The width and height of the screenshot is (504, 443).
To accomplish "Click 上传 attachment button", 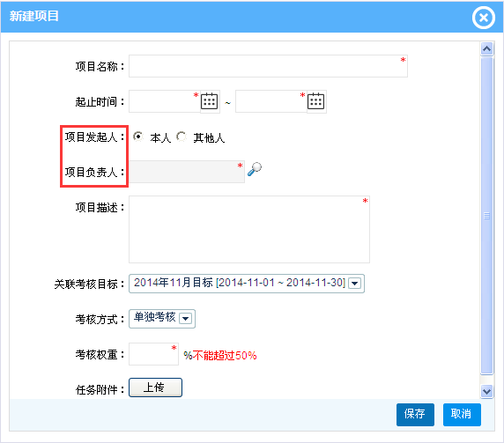I will [155, 388].
